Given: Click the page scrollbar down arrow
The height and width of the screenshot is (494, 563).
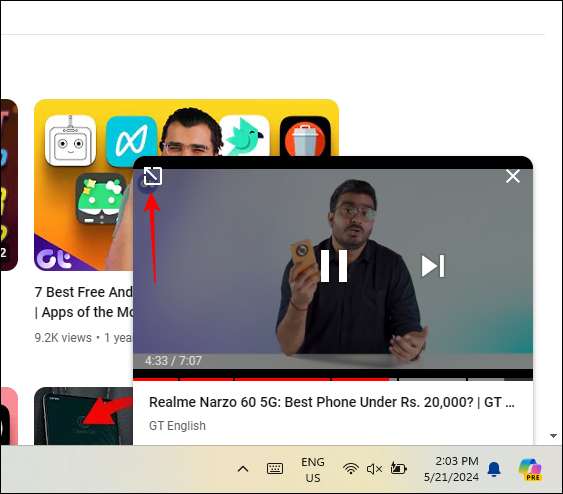Looking at the screenshot, I should (553, 436).
